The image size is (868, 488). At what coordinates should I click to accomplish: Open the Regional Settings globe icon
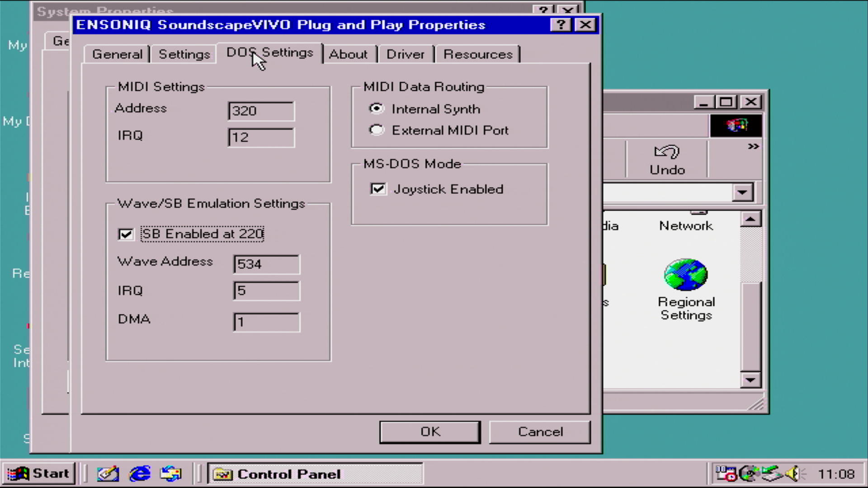[685, 275]
